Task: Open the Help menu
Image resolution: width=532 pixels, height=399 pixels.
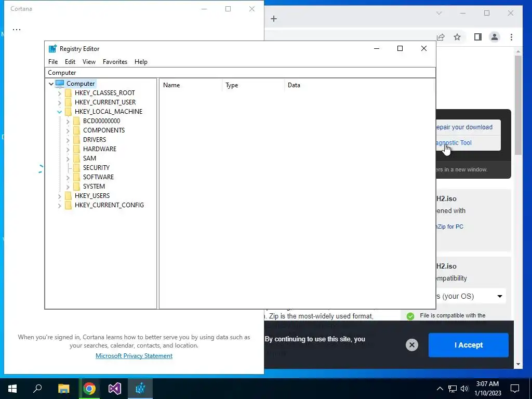Action: (141, 62)
